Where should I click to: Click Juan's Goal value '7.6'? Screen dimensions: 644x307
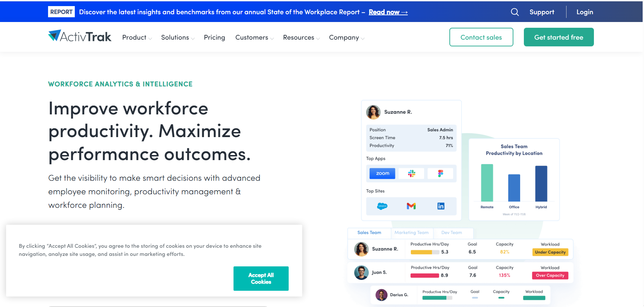[472, 276]
